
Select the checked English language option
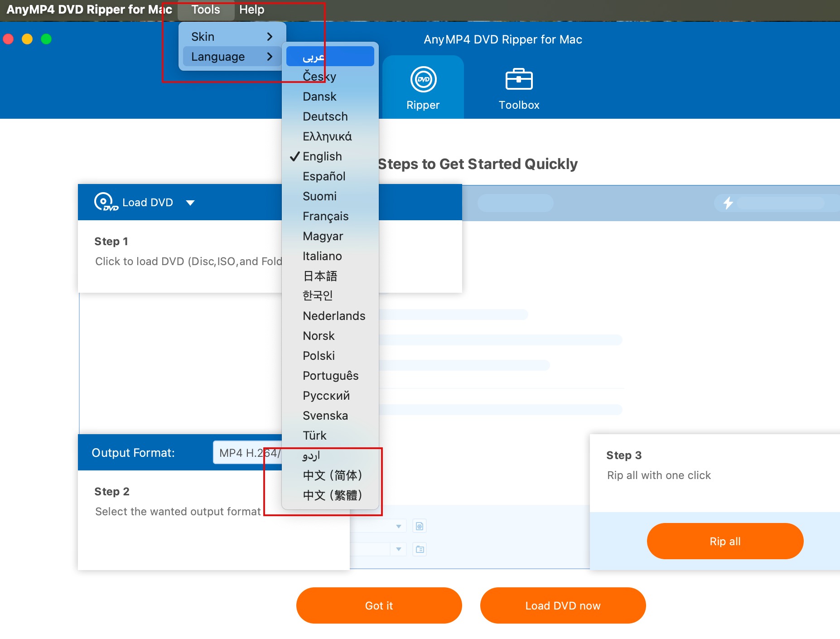click(322, 156)
